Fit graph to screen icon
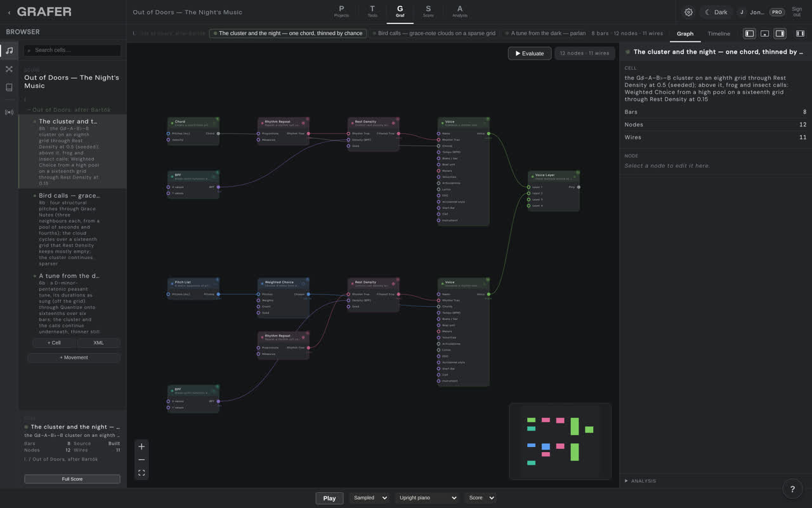Image resolution: width=812 pixels, height=508 pixels. click(141, 473)
